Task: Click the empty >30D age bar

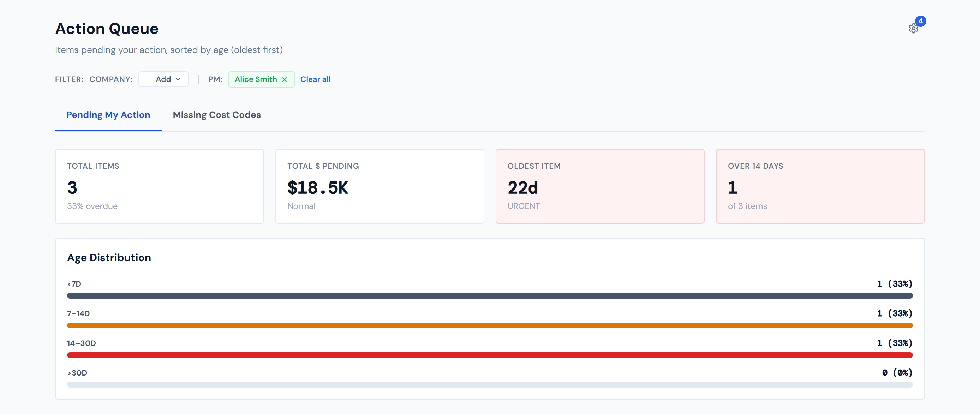Action: [x=490, y=385]
